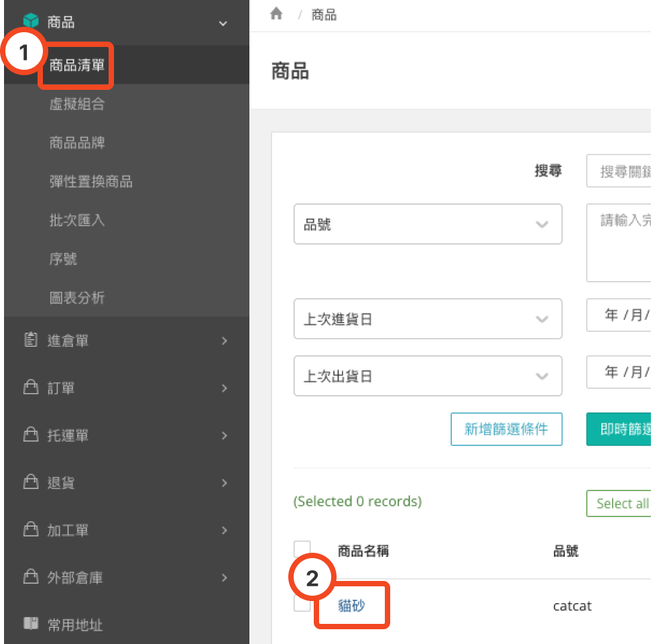This screenshot has height=644, width=651.
Task: Check the box for the 貓砂 row
Action: [x=302, y=604]
